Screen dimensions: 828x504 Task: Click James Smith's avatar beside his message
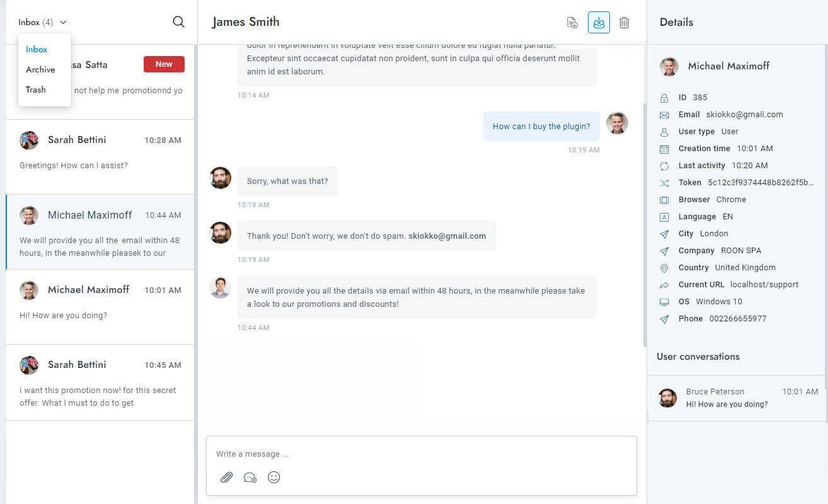pyautogui.click(x=618, y=123)
